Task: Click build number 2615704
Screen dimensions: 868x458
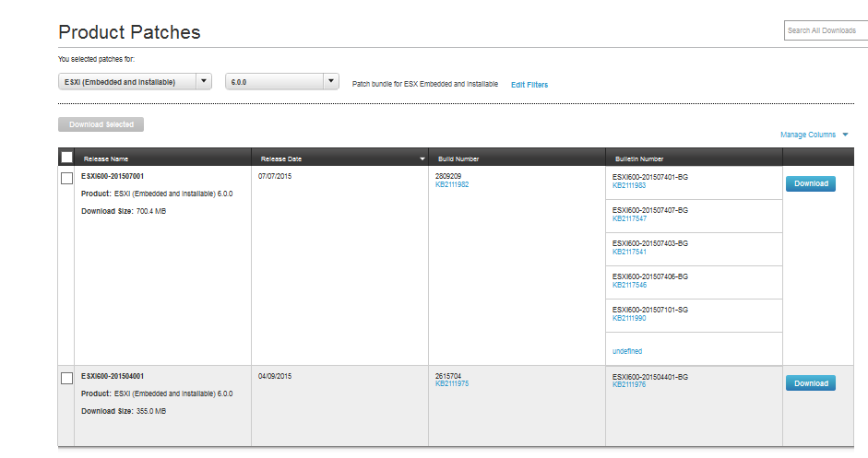Action: (448, 376)
